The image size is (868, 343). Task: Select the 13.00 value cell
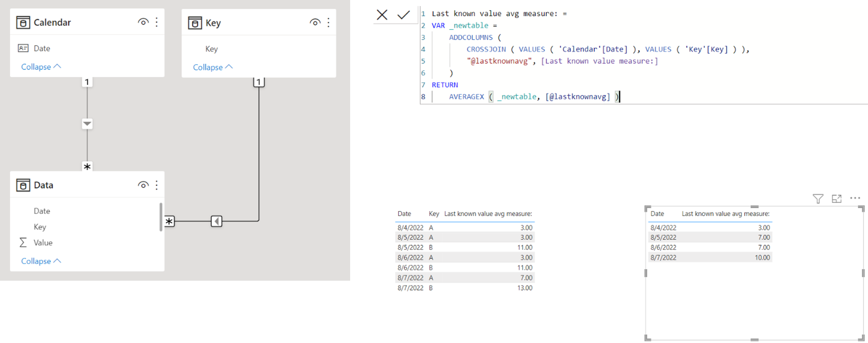click(524, 288)
